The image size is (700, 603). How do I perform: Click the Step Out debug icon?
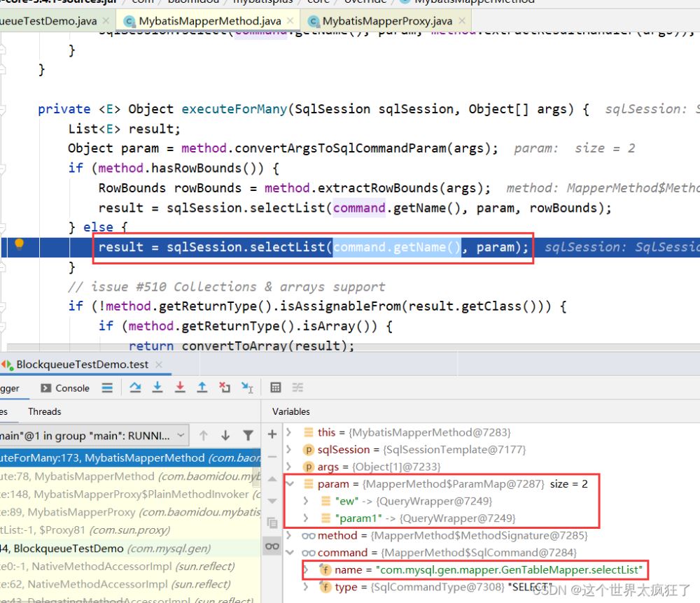(202, 388)
